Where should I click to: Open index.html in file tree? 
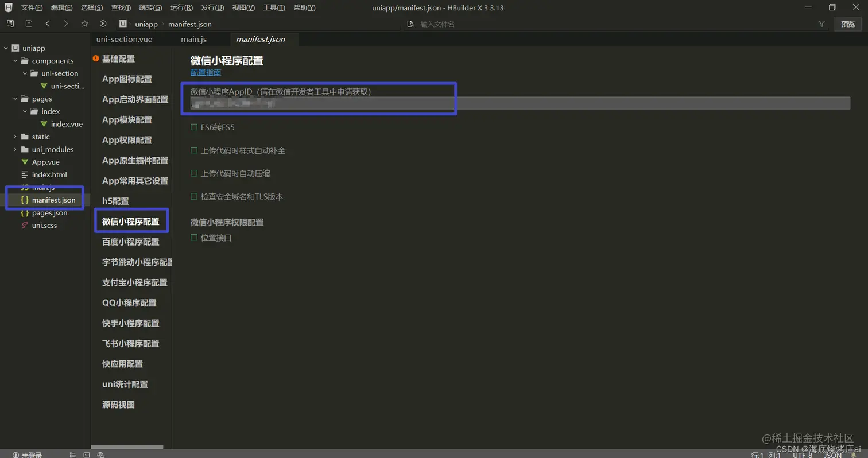coord(49,174)
